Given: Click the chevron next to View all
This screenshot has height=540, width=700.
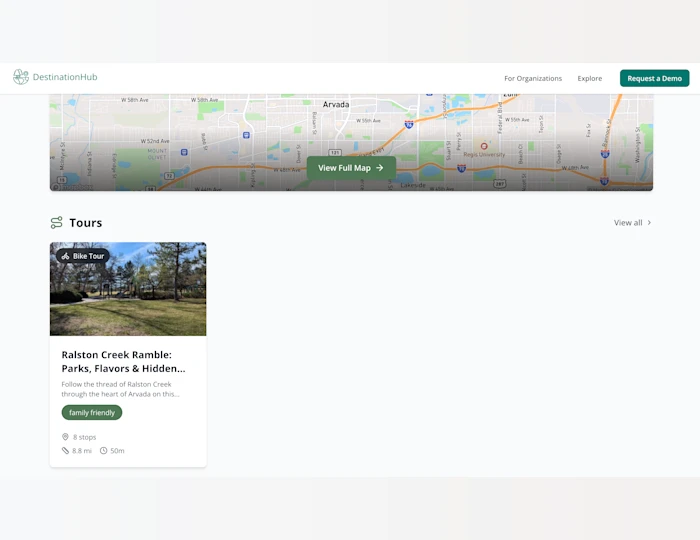Looking at the screenshot, I should [649, 223].
